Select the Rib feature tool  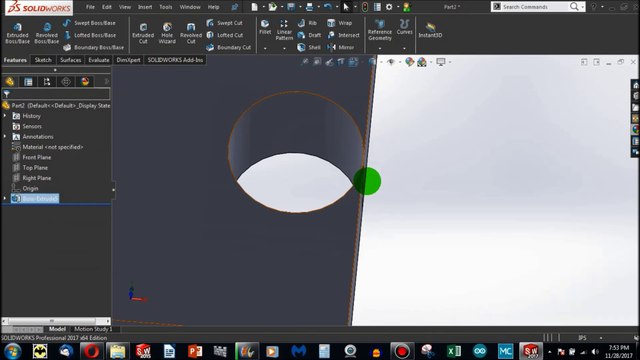(x=307, y=23)
